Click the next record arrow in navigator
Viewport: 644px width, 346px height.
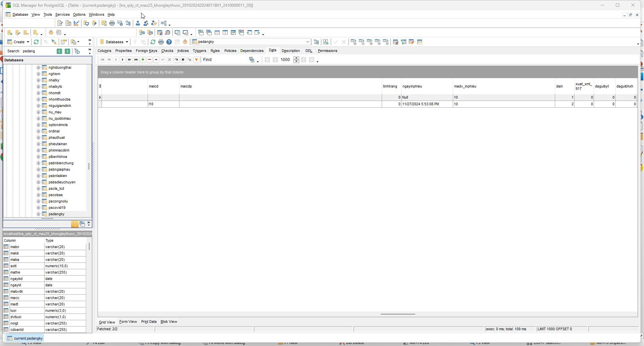tap(123, 60)
